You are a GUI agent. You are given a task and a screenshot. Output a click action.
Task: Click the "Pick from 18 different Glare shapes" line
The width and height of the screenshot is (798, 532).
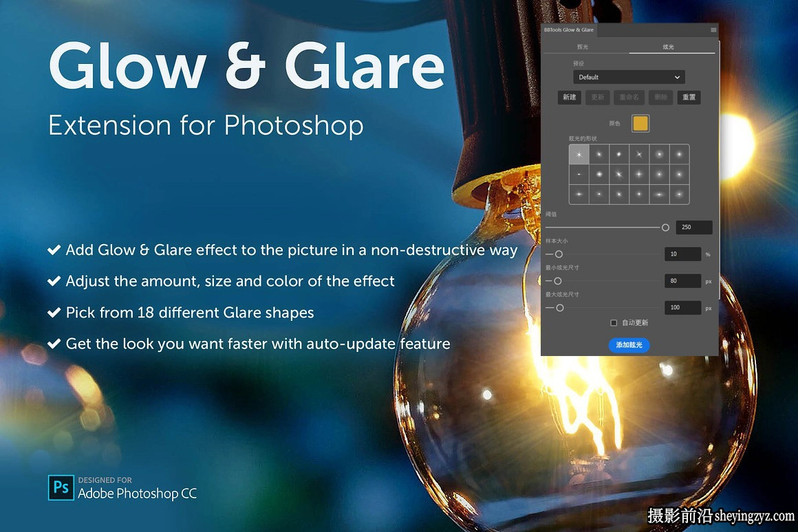pos(190,312)
